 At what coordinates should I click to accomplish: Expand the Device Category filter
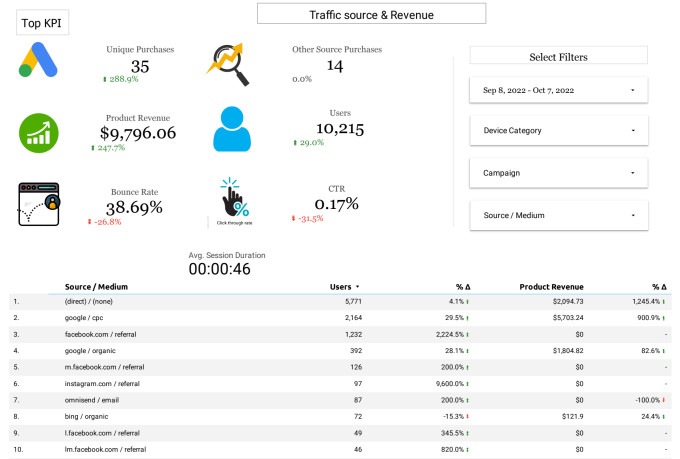coord(559,130)
